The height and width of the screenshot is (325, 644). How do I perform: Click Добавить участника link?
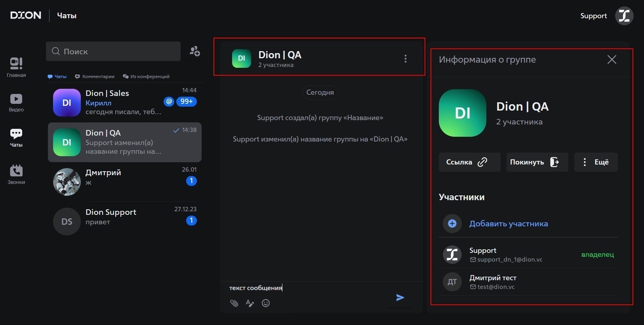click(508, 224)
